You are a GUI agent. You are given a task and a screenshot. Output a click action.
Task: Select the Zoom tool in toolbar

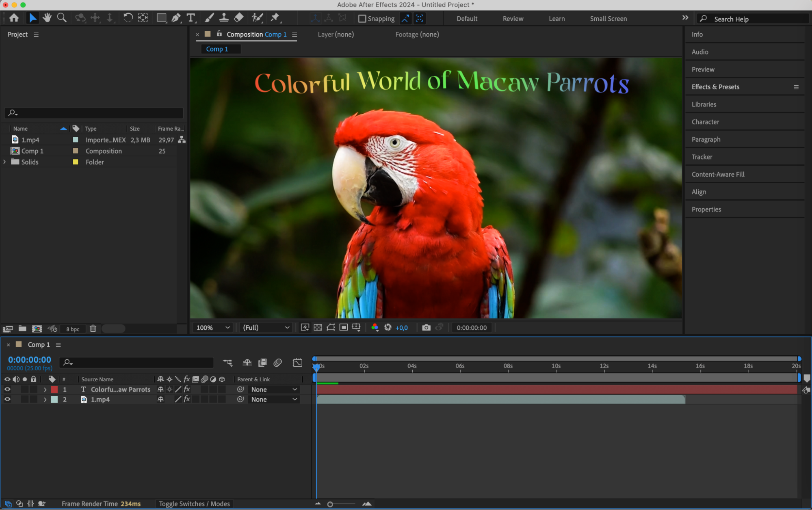pos(62,18)
